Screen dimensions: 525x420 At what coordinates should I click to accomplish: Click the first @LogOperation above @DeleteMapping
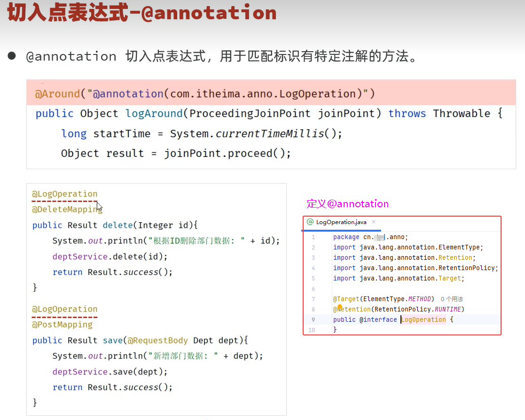[x=64, y=194]
